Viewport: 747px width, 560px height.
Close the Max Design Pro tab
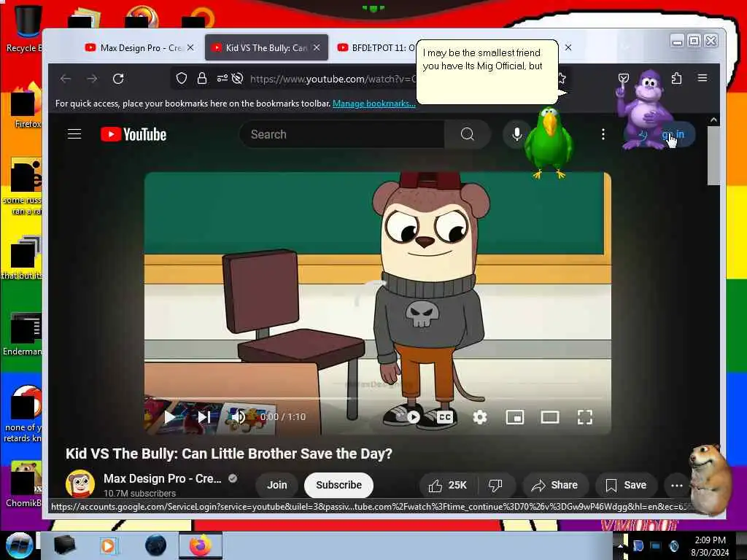[190, 47]
